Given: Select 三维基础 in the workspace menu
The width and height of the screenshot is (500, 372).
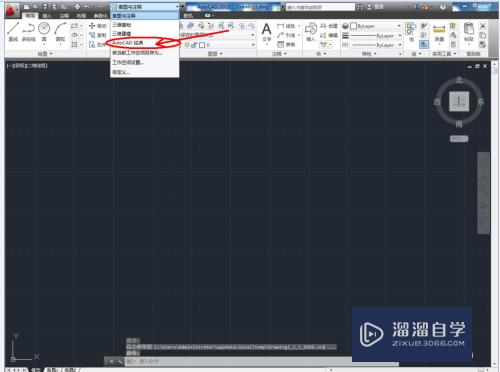Looking at the screenshot, I should click(144, 25).
